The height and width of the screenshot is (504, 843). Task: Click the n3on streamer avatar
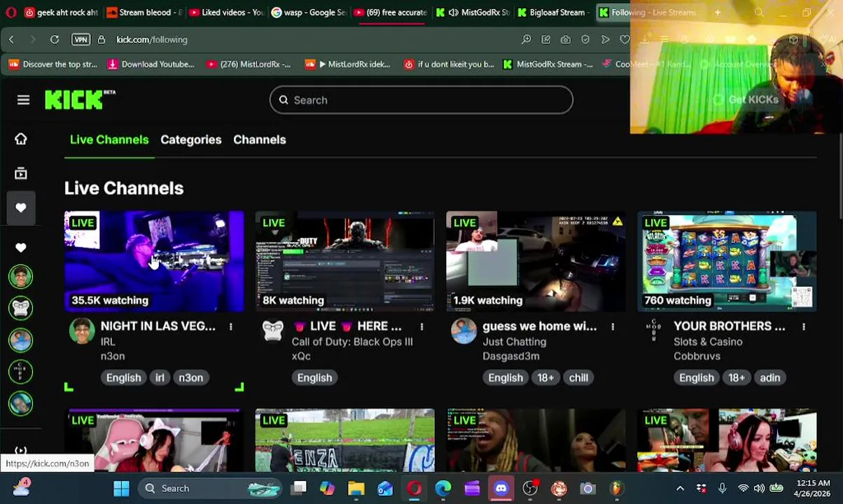[82, 331]
